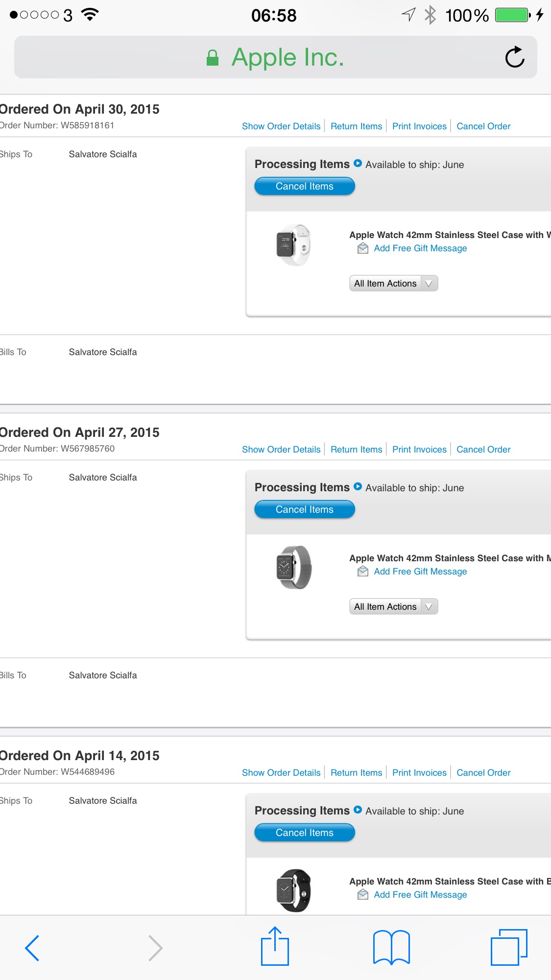Click blue arrow beside April 14 Processing Items
The height and width of the screenshot is (980, 551).
[x=358, y=810]
